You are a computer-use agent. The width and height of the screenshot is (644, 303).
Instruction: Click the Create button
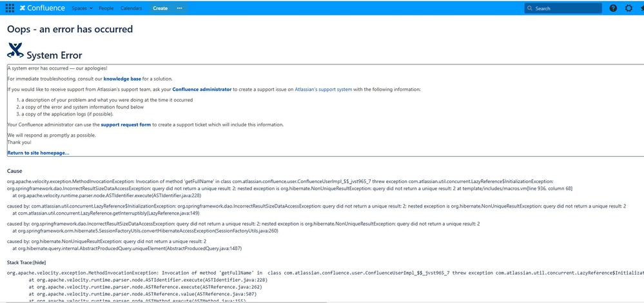pos(160,8)
